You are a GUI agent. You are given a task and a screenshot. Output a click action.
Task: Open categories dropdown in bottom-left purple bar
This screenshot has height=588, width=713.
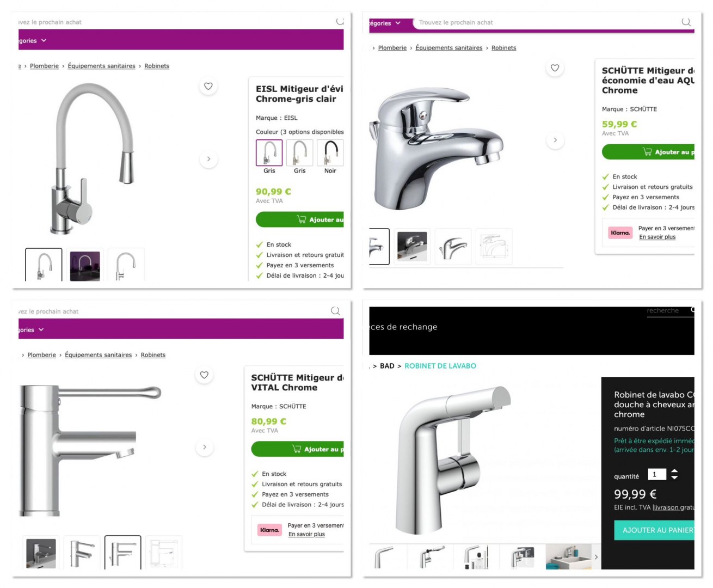pyautogui.click(x=31, y=329)
